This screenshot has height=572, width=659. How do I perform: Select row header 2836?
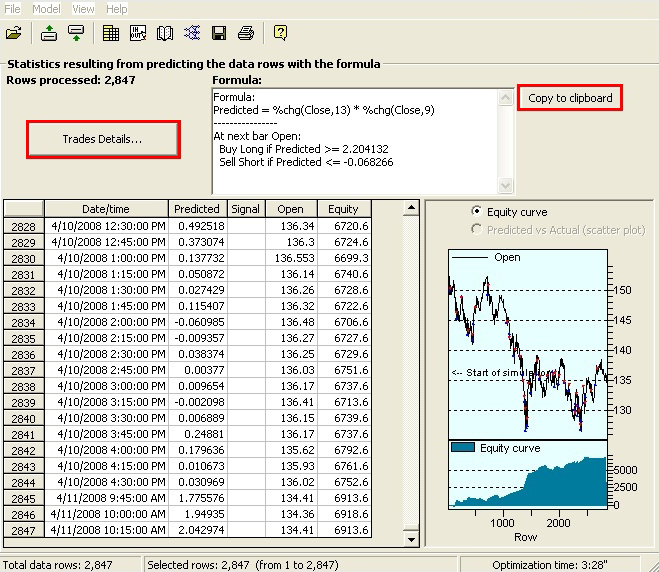(24, 354)
